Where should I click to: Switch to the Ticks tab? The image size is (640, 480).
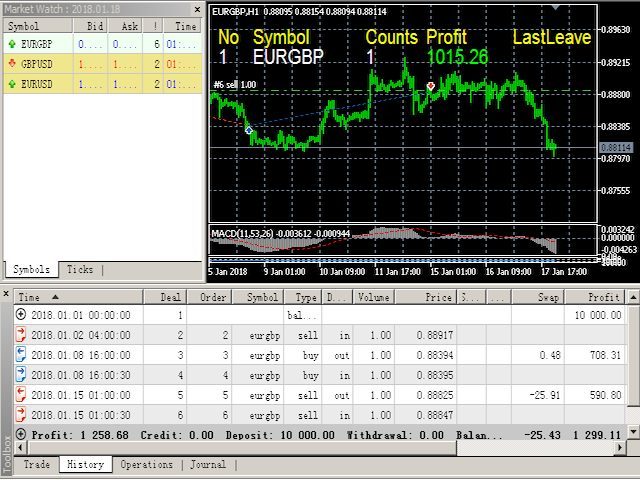point(80,270)
